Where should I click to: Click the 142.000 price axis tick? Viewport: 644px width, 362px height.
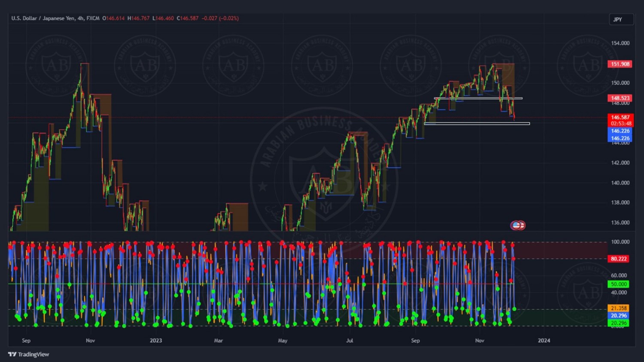pos(620,163)
